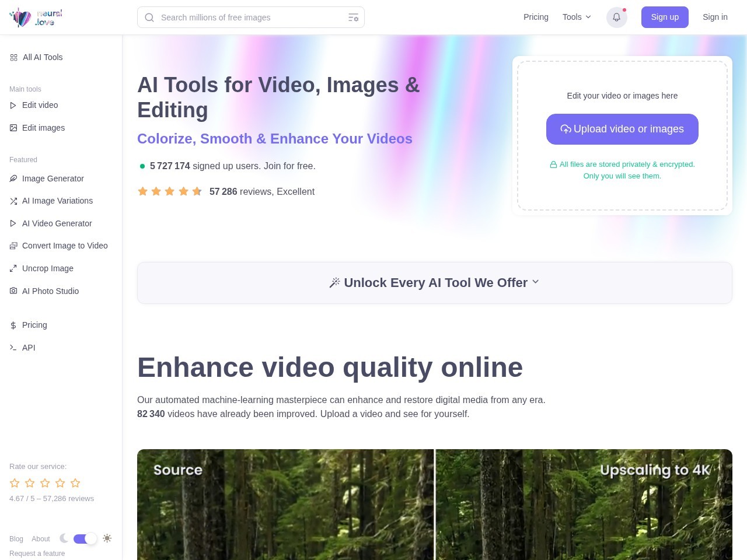The height and width of the screenshot is (560, 747).
Task: Click the AI Image Variations shuffle icon
Action: [13, 201]
